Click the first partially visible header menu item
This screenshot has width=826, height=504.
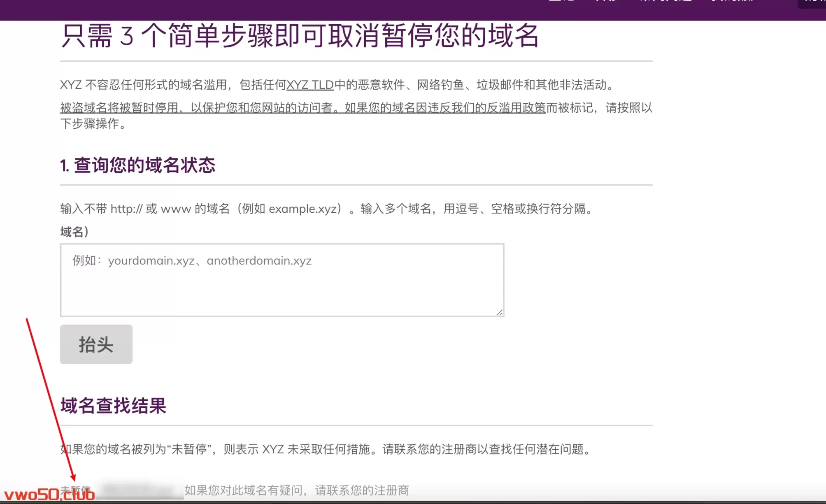point(561,1)
